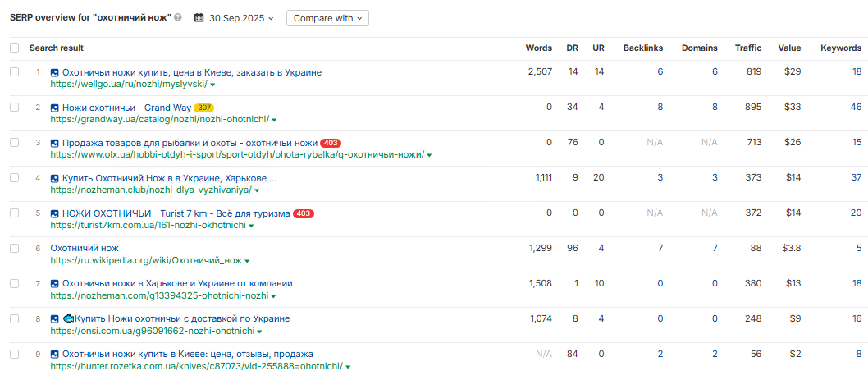Toggle the select-all checkbox in table header
Image resolution: width=868 pixels, height=380 pixels.
pos(15,48)
